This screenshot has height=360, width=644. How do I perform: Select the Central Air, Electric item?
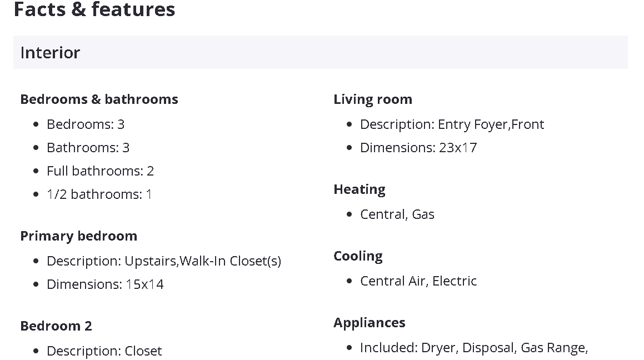coord(418,281)
